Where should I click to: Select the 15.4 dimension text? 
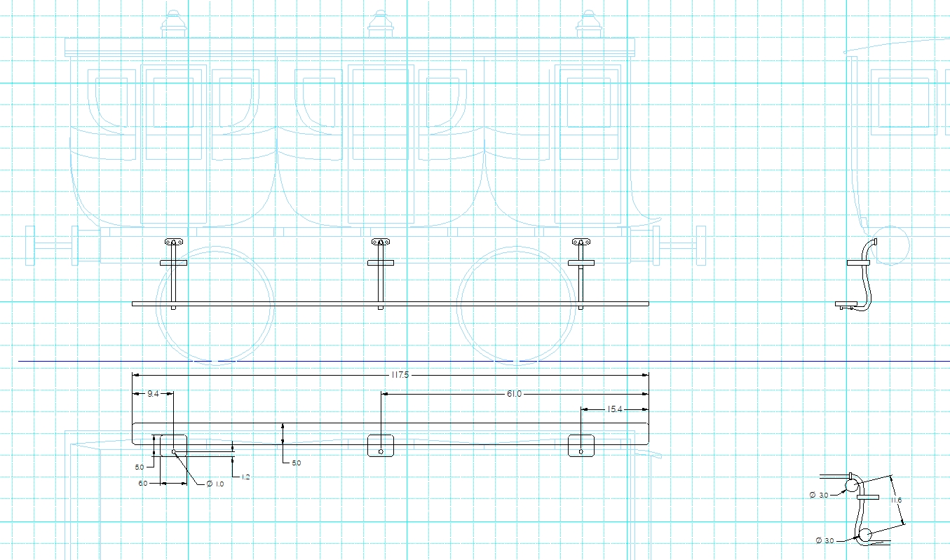(615, 409)
